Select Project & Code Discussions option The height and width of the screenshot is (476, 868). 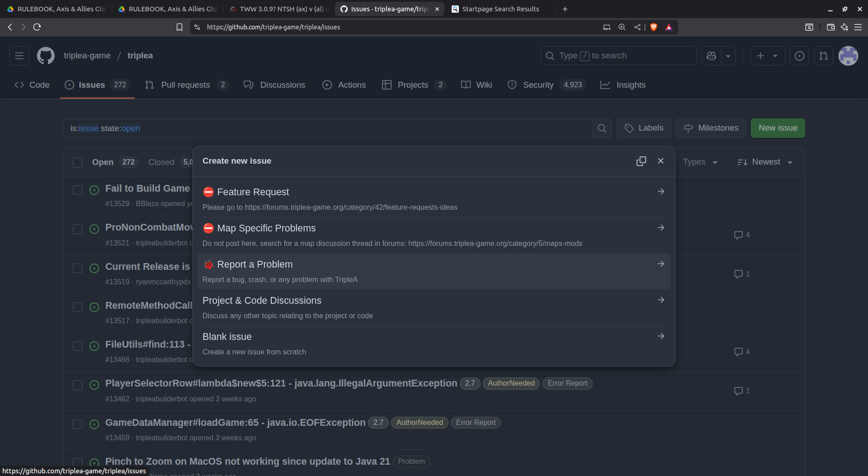pos(434,308)
